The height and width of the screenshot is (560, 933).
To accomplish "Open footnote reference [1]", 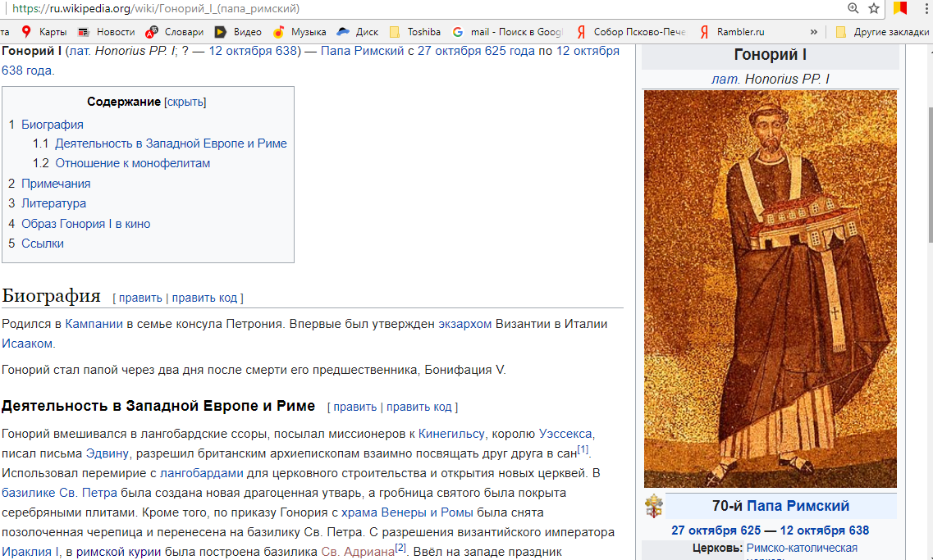I will point(583,449).
